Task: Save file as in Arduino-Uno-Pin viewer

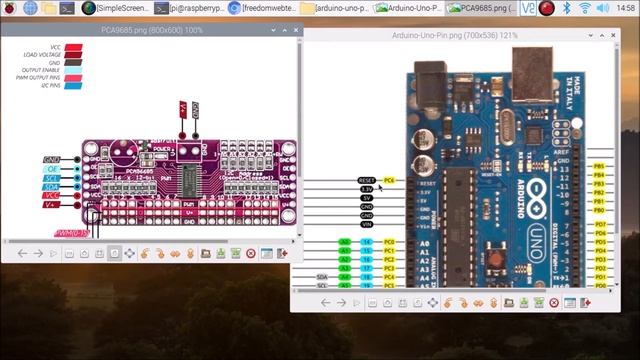Action: pyautogui.click(x=539, y=303)
